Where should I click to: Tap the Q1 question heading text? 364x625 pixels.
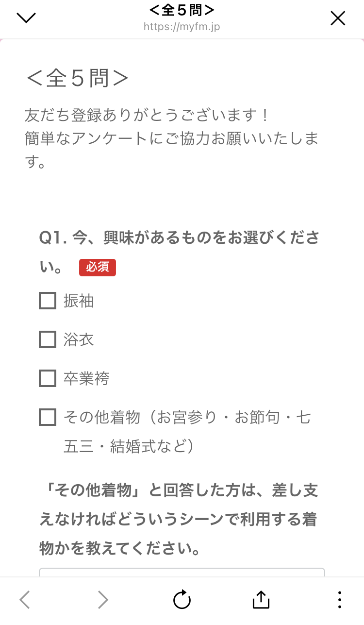(180, 238)
